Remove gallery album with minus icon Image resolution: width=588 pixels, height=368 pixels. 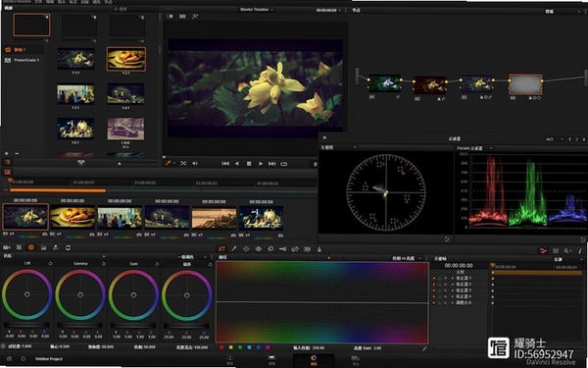pyautogui.click(x=17, y=154)
